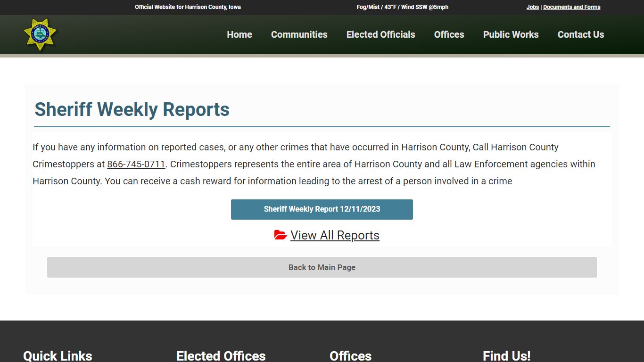Click the footer Offices heading
Viewport: 644px width, 362px height.
click(350, 356)
